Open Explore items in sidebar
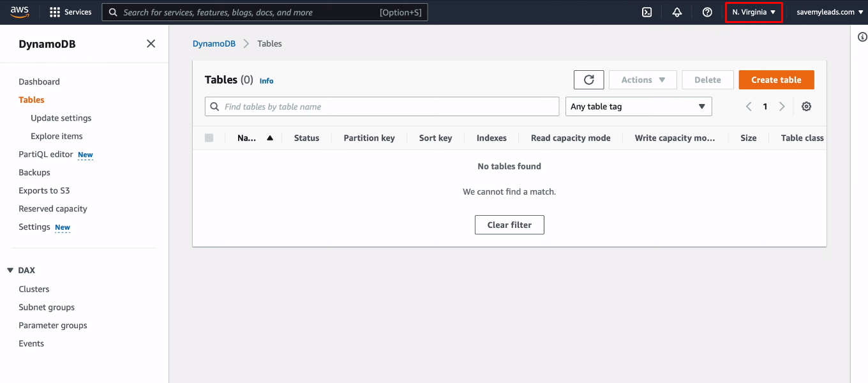 pyautogui.click(x=57, y=136)
